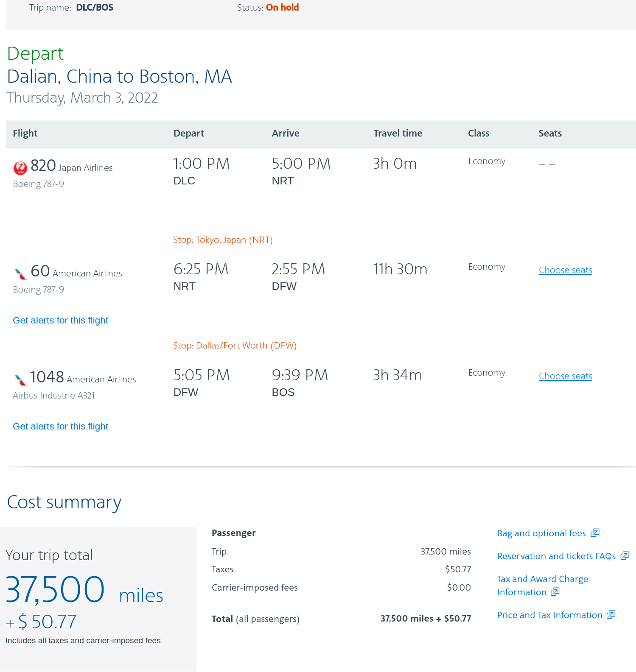Image resolution: width=636 pixels, height=672 pixels.
Task: Click the 1:00 PM DLC departure time
Action: [202, 171]
